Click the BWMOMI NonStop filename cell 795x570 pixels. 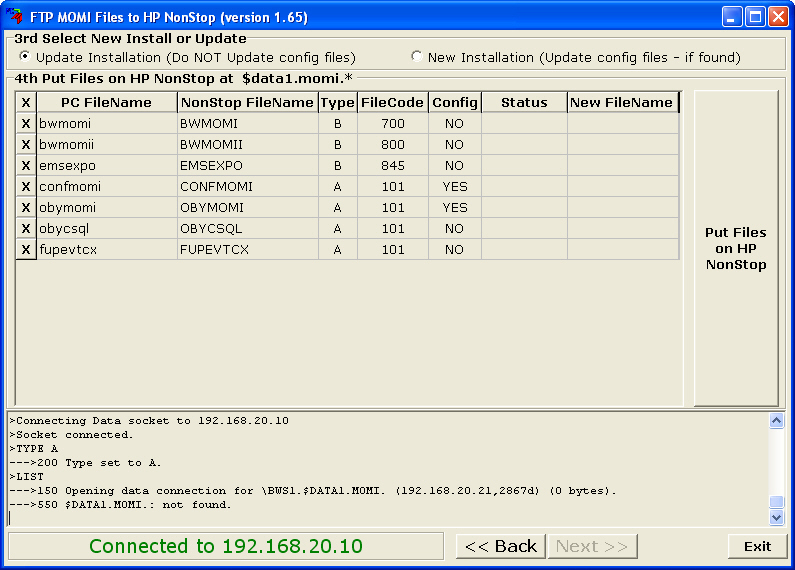248,123
